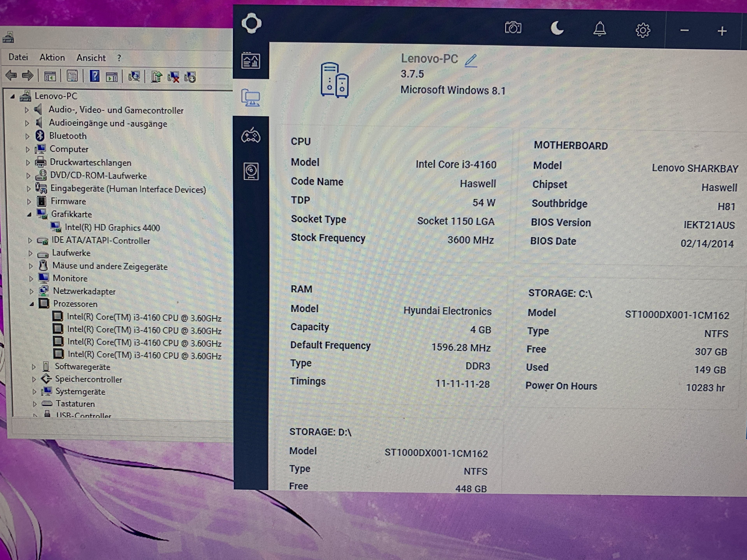Click the app logo at top-left

(x=251, y=24)
